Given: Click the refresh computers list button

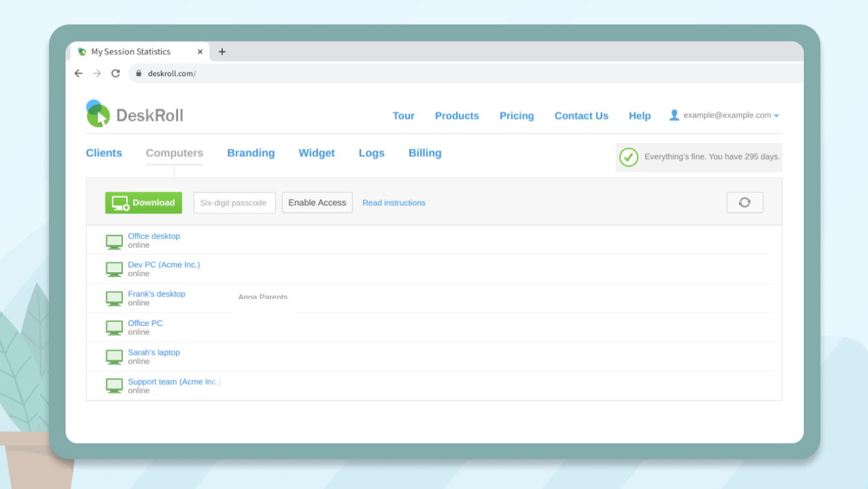Looking at the screenshot, I should coord(744,202).
